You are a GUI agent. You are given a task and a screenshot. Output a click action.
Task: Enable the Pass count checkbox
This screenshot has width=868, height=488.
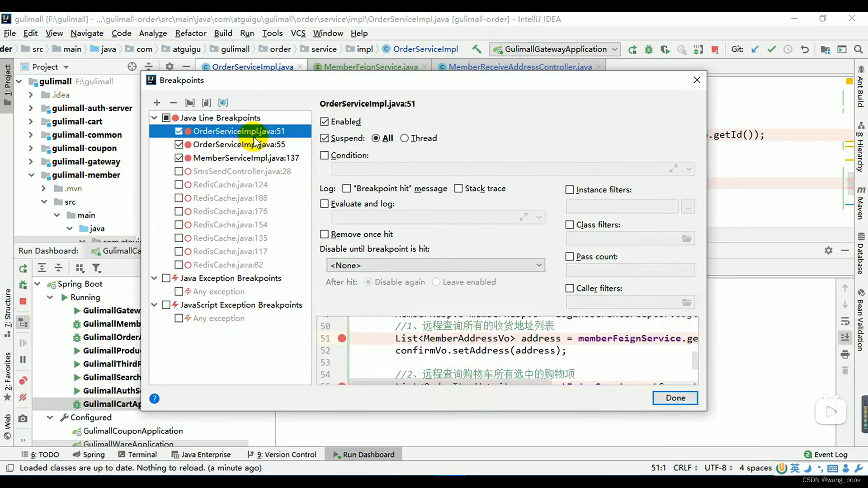click(570, 257)
